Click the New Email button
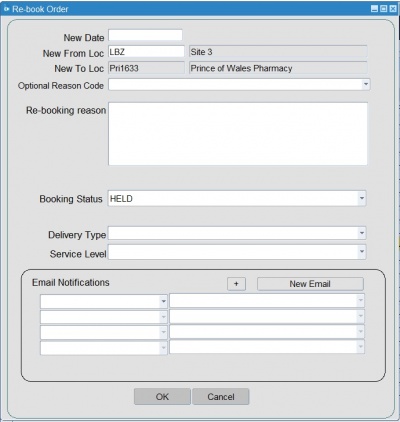The width and height of the screenshot is (400, 422). (x=310, y=284)
